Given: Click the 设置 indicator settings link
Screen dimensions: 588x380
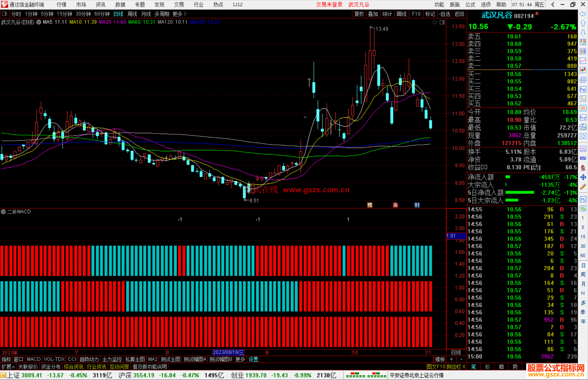Looking at the screenshot, I should [x=253, y=359].
